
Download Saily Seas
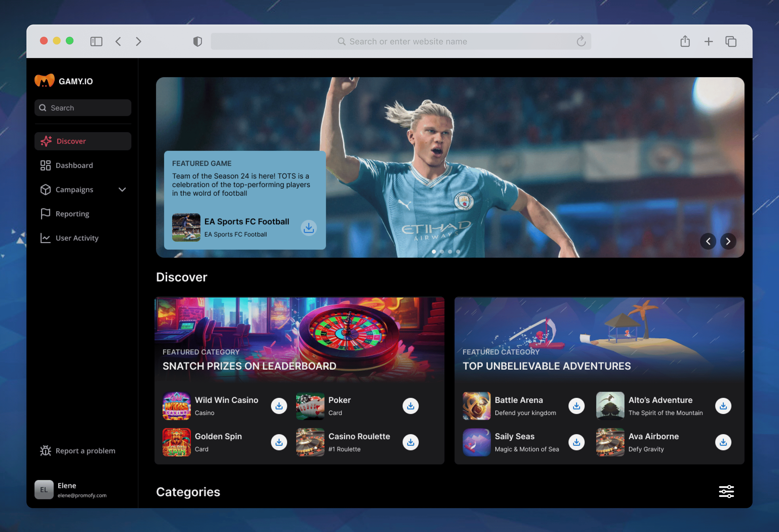[577, 442]
